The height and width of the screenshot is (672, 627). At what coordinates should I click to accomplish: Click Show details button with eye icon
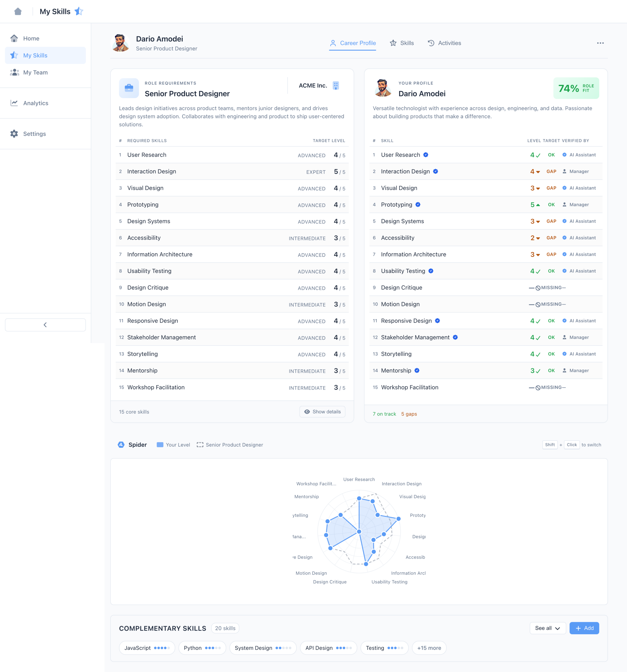point(323,412)
